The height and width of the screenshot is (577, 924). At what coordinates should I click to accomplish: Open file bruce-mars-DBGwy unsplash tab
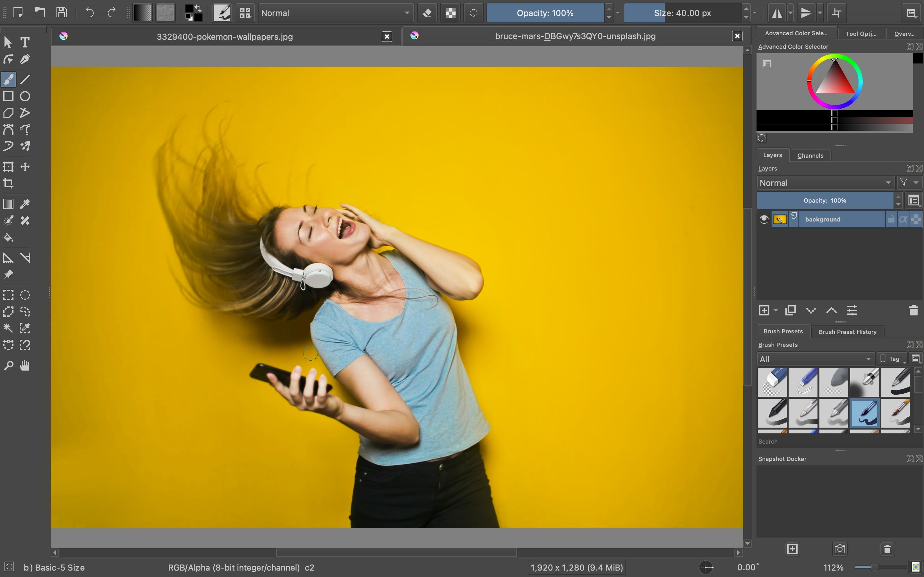[573, 36]
